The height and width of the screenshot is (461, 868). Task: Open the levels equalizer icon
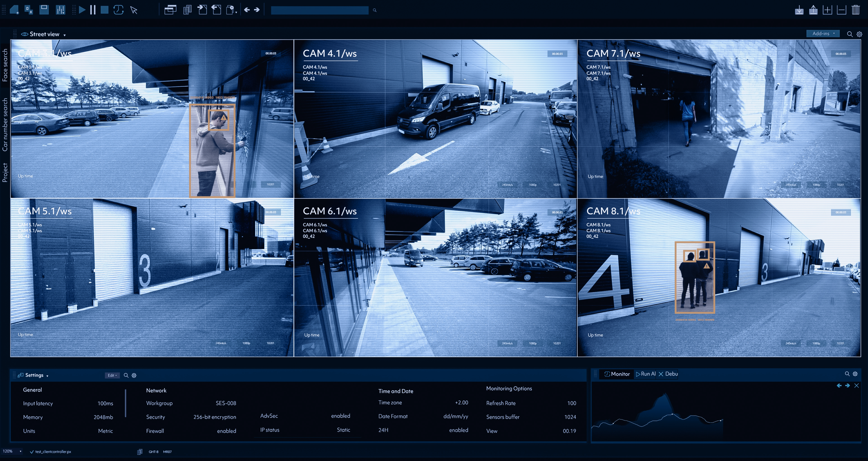pos(60,10)
